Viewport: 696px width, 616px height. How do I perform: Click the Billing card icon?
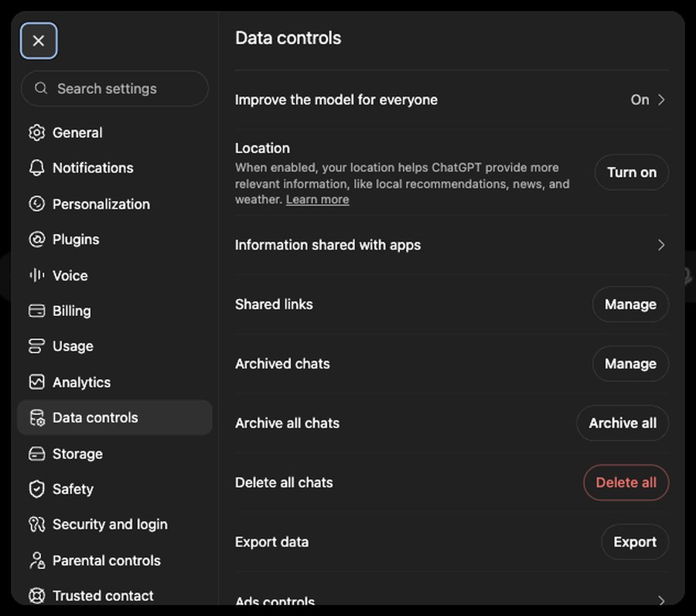(37, 311)
